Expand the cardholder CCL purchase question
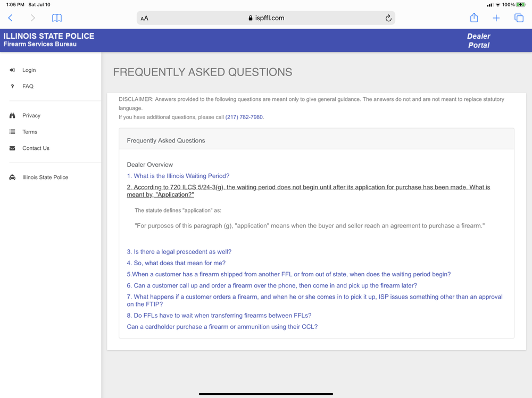Screen dimensions: 532x398 click(222, 327)
